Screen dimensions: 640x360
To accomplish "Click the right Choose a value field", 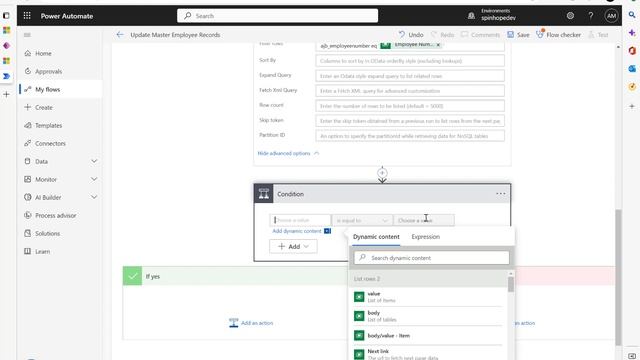I will (x=424, y=220).
